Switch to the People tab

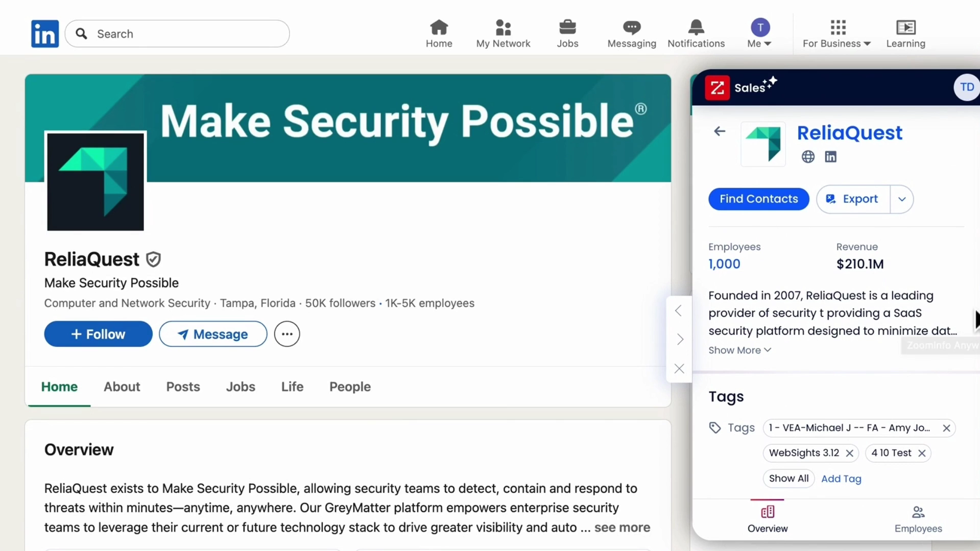(x=350, y=387)
